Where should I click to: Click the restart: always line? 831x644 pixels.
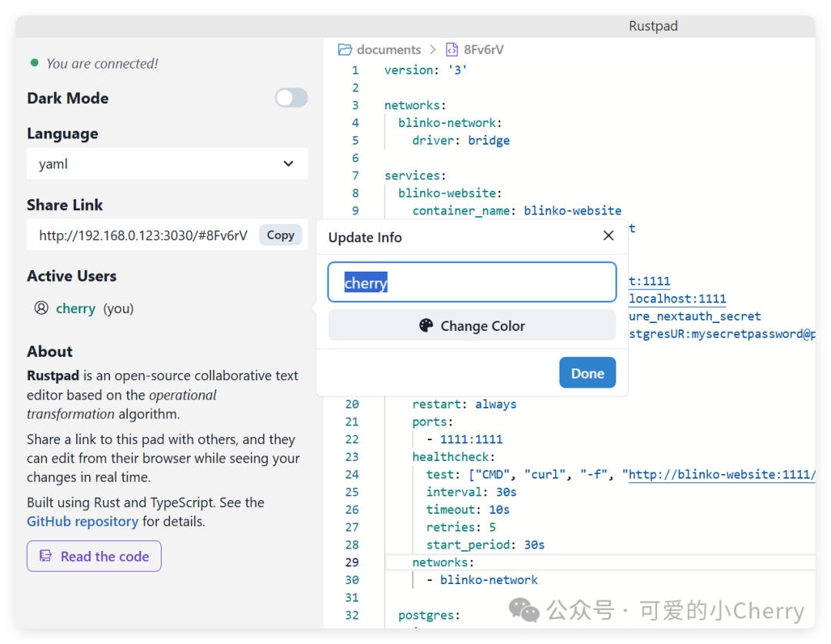[x=464, y=405]
